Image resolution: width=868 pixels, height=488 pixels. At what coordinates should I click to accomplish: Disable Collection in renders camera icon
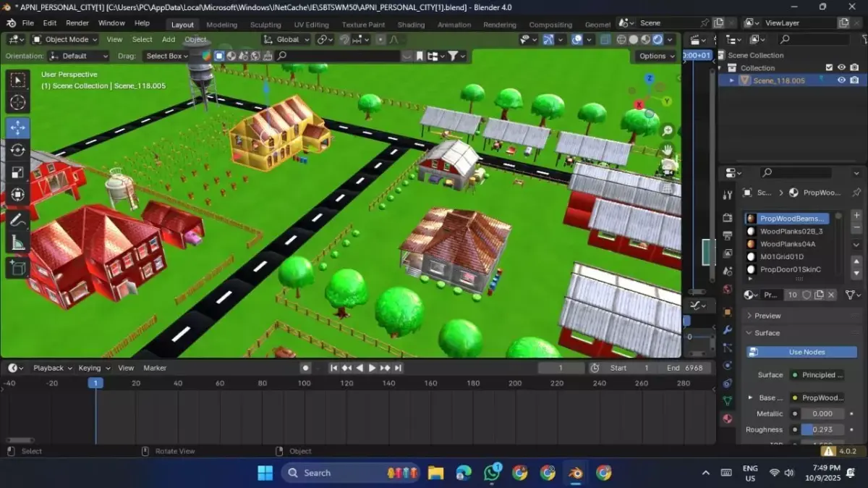click(x=854, y=67)
